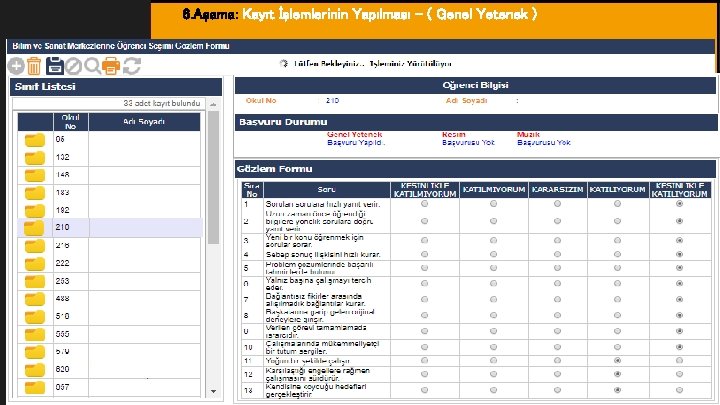Click the class list scroll down arrow
This screenshot has height=405, width=720.
point(213,391)
